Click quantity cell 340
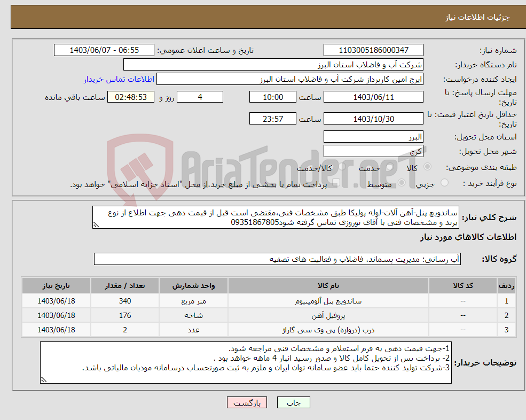Screen dimensions: 526x420 pos(125,301)
